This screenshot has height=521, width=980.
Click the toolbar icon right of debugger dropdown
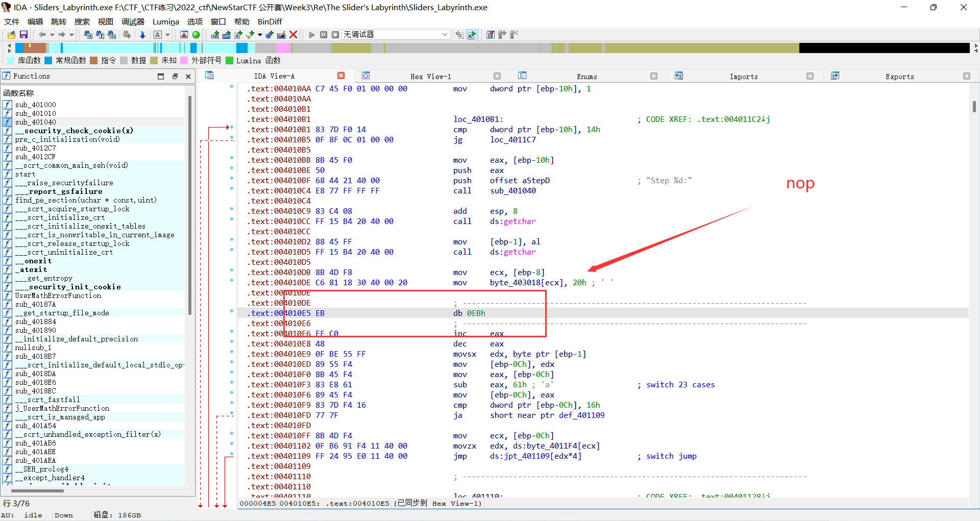pyautogui.click(x=459, y=35)
